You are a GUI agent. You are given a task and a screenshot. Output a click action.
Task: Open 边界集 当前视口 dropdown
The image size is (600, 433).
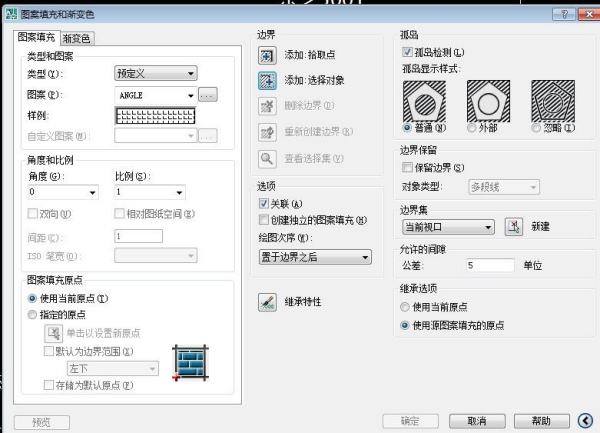448,227
